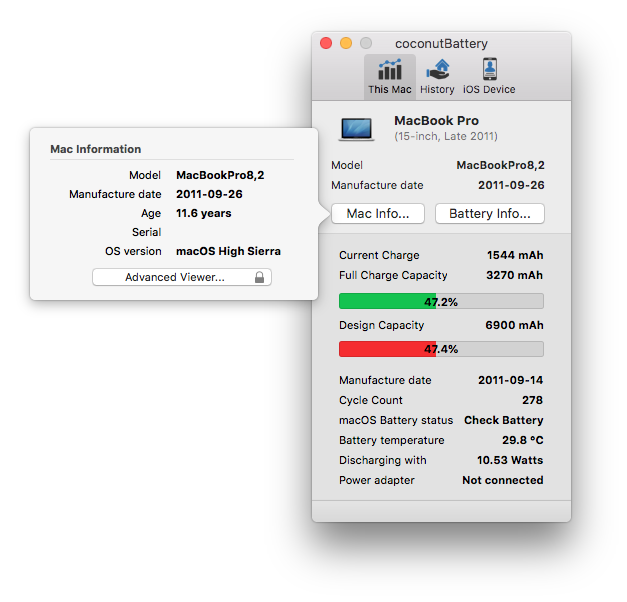Click MacBookPro8,2 model value in main window
This screenshot has width=627, height=602.
pos(501,165)
